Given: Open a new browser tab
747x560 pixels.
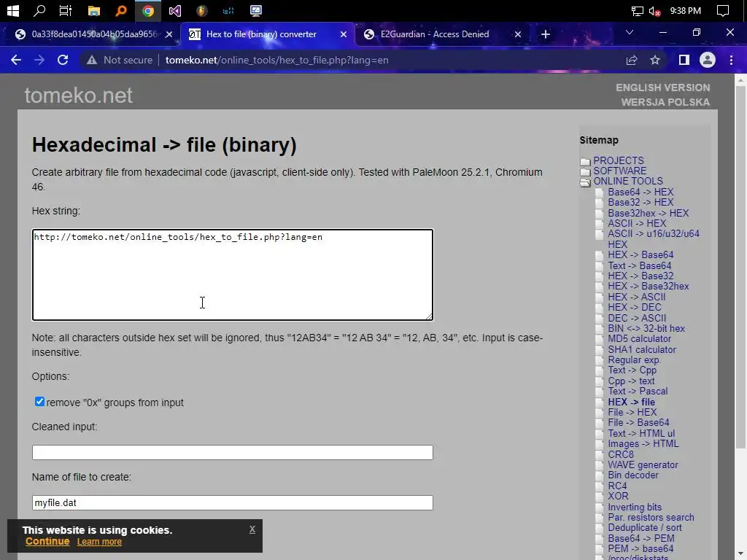Looking at the screenshot, I should click(x=546, y=34).
